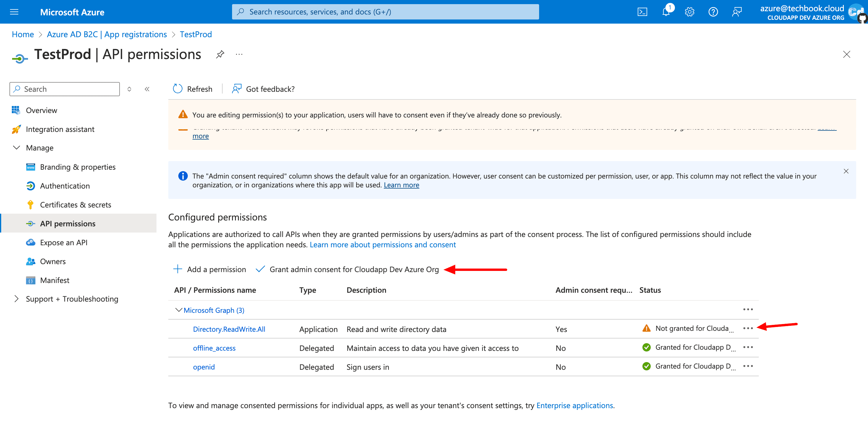Expand Support + Troubleshooting section
The image size is (868, 422).
click(16, 299)
